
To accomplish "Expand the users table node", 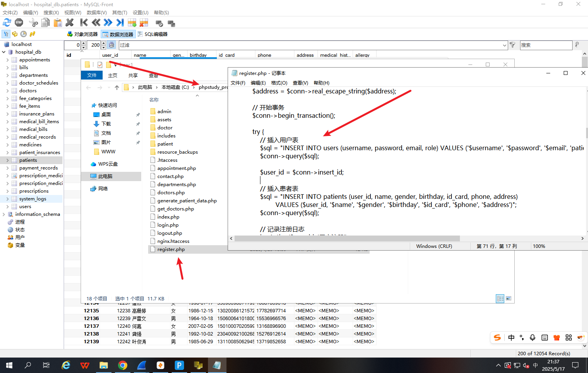I will point(8,207).
